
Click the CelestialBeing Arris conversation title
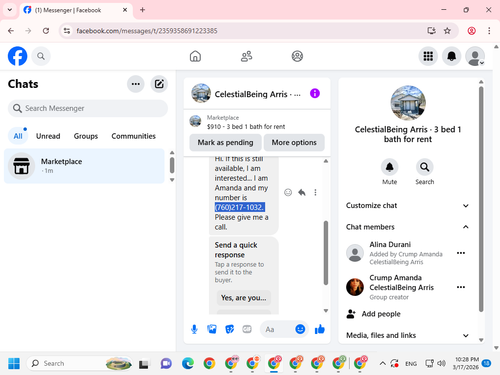coord(257,94)
